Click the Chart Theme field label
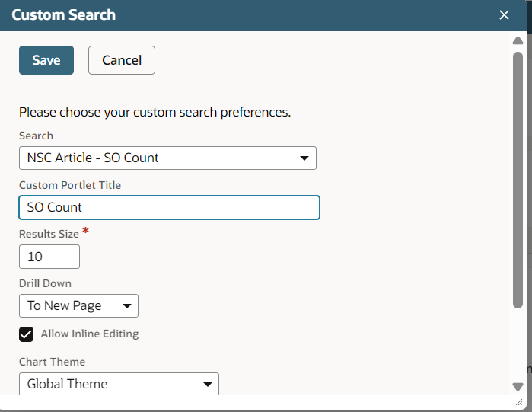This screenshot has width=532, height=412. (52, 362)
